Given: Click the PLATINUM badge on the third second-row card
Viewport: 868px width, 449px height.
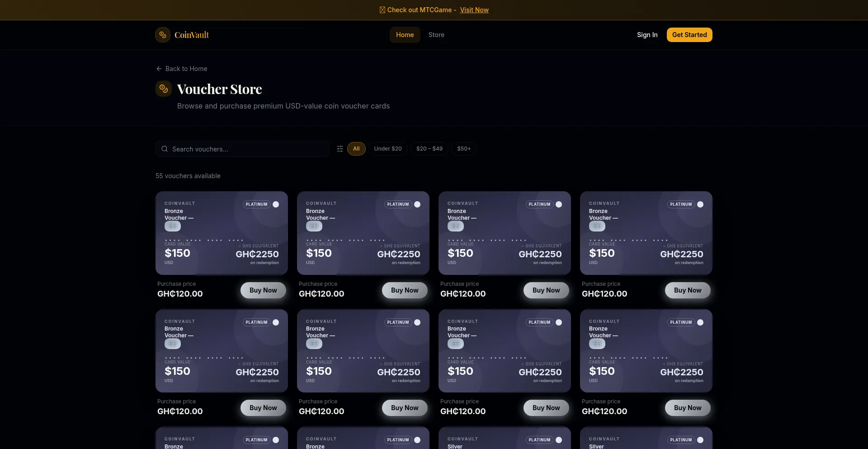Looking at the screenshot, I should click(540, 322).
